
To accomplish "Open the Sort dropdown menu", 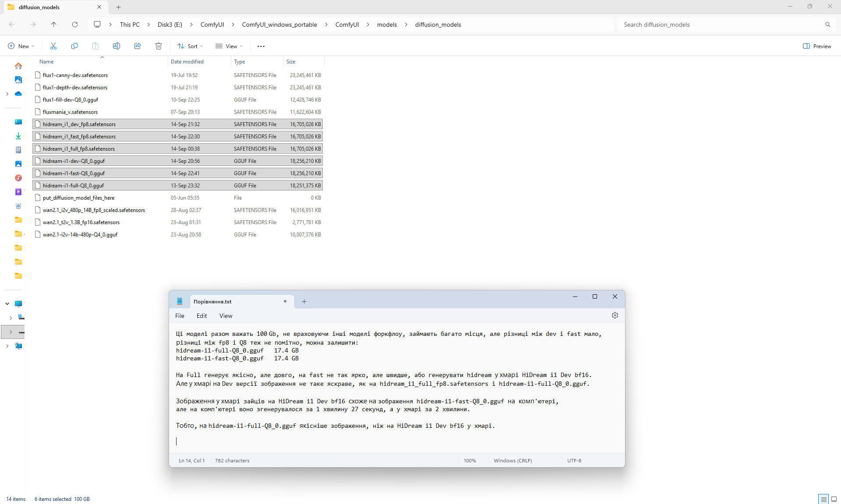I will pyautogui.click(x=190, y=46).
